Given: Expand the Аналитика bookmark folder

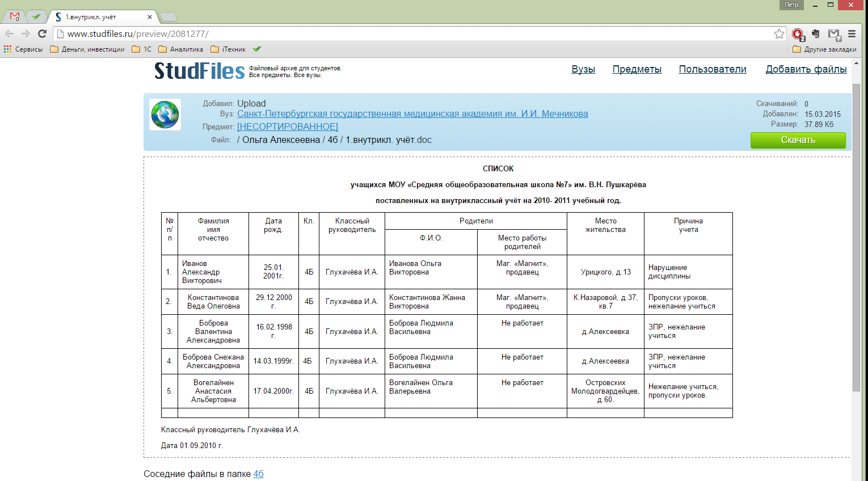Looking at the screenshot, I should pos(180,49).
